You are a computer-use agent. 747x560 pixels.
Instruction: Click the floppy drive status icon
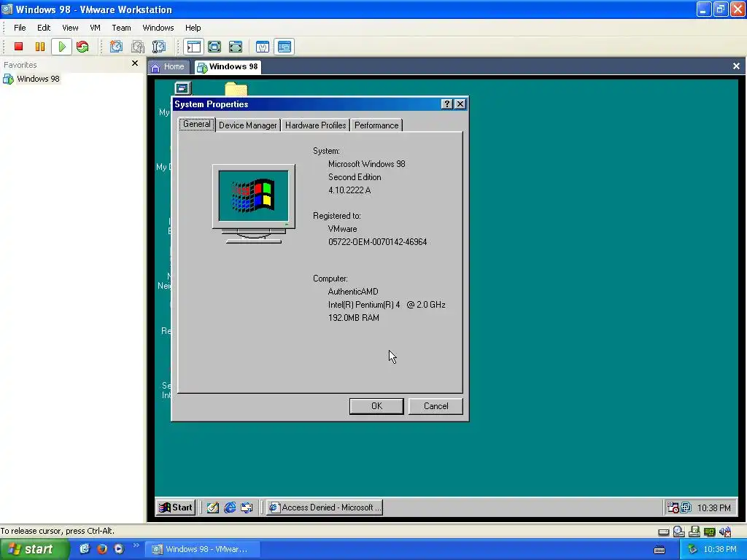(x=694, y=532)
